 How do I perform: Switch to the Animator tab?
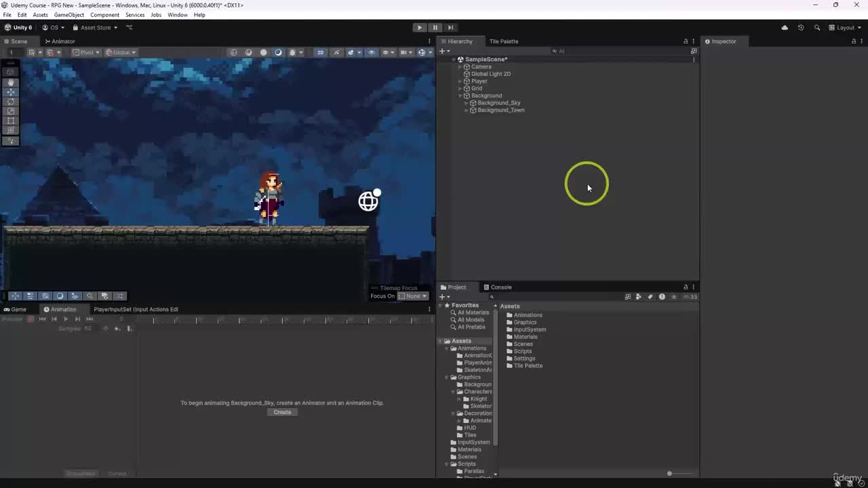point(59,41)
